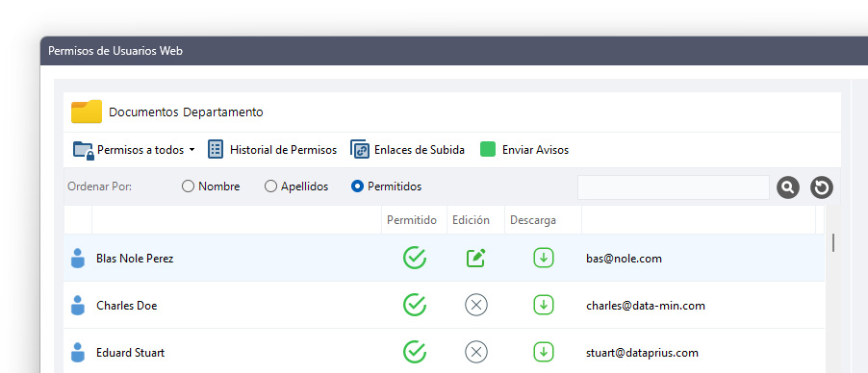Toggle Permitido check for Charles Doe
Image resolution: width=868 pixels, height=373 pixels.
[x=414, y=305]
